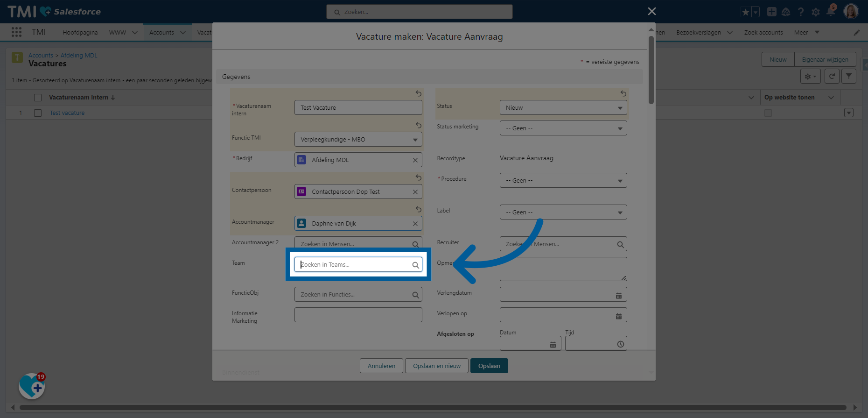Open calendar picker for Afgesloten op Datum
The image size is (868, 418).
tap(553, 345)
